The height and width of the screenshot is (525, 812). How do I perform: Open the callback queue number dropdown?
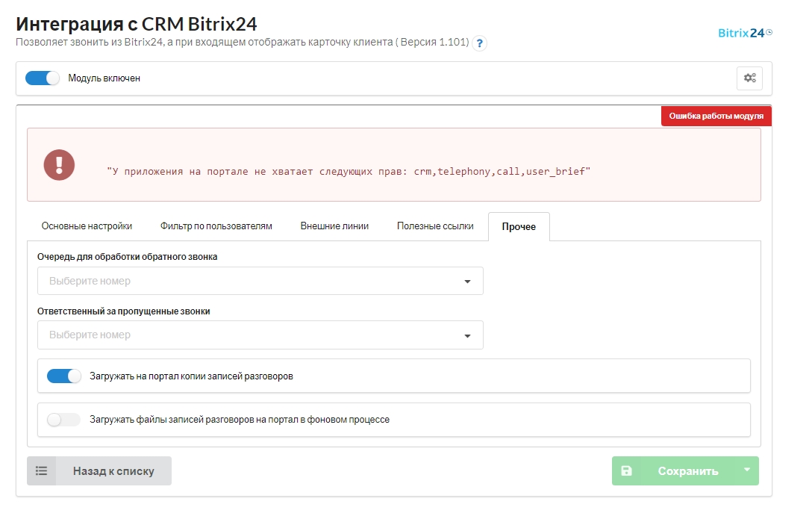click(x=260, y=282)
